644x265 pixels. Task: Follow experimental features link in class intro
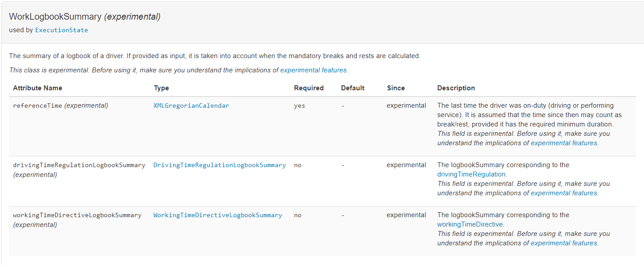click(x=313, y=70)
